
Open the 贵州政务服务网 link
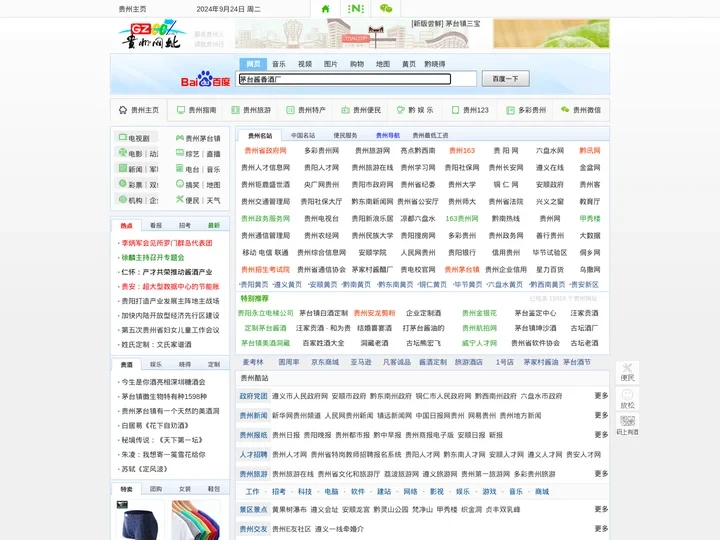pyautogui.click(x=265, y=219)
